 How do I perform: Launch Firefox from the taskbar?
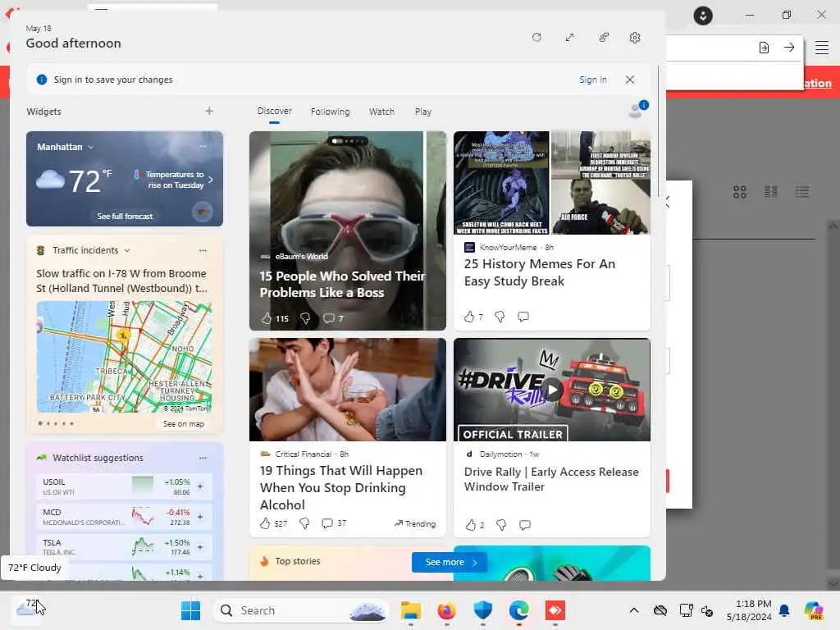[447, 610]
